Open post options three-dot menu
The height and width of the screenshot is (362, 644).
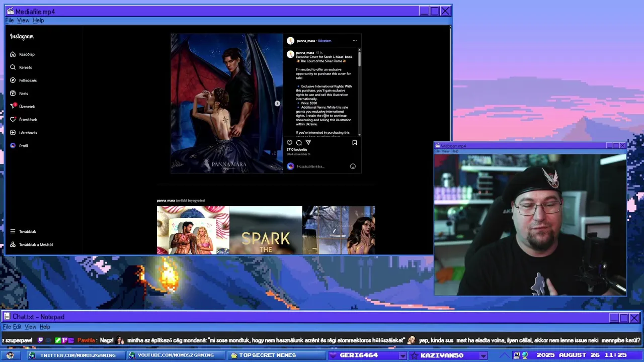355,41
